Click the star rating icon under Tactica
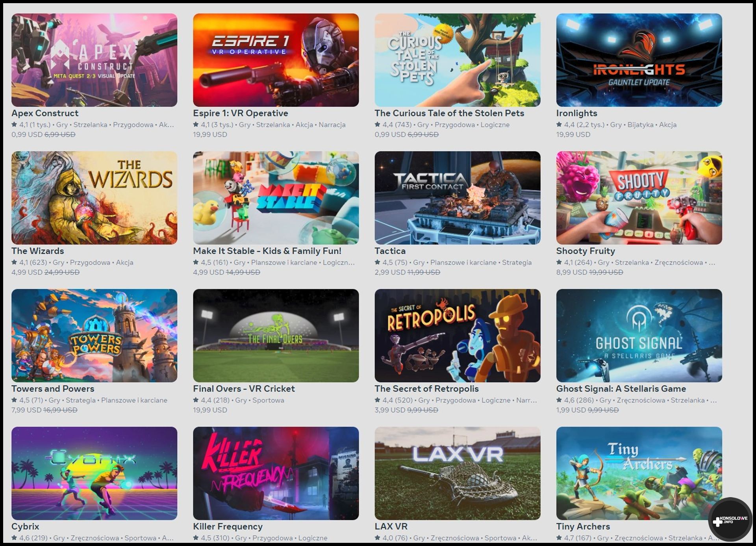Image resolution: width=756 pixels, height=546 pixels. coord(377,262)
